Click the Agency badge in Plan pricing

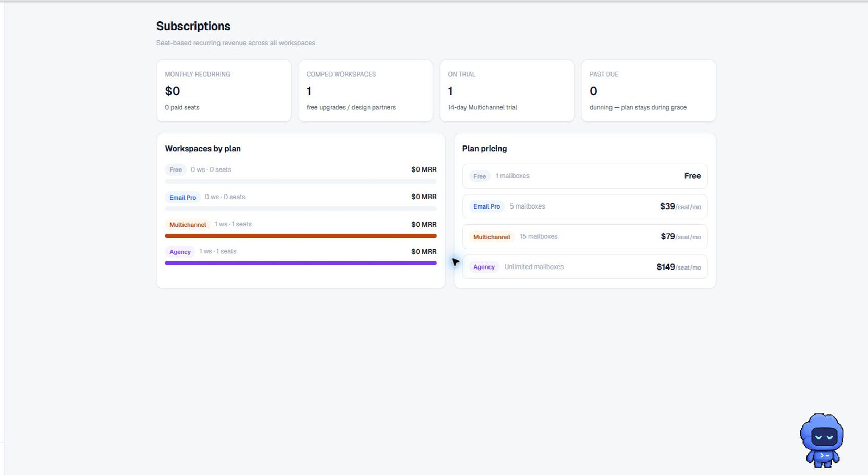pos(484,267)
